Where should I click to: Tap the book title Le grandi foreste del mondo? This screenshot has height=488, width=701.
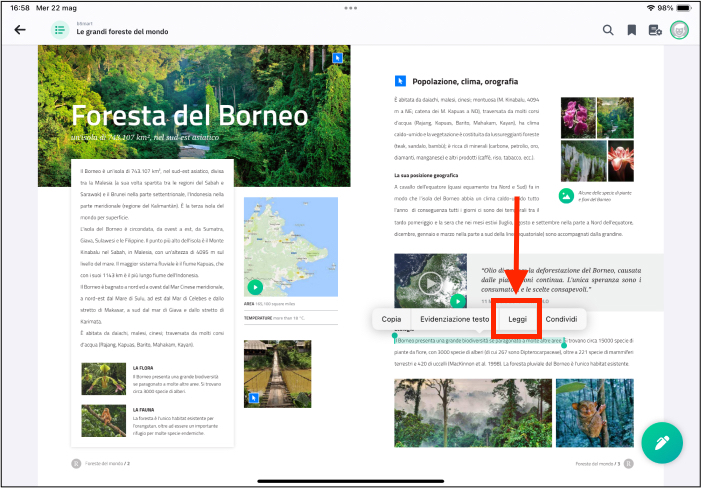coord(122,32)
